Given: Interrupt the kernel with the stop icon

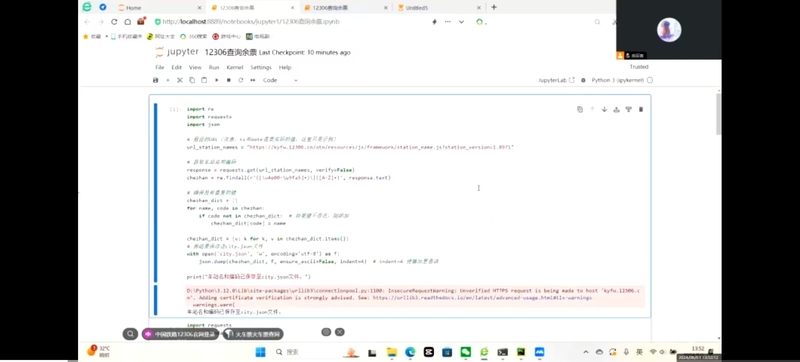Looking at the screenshot, I should 229,80.
